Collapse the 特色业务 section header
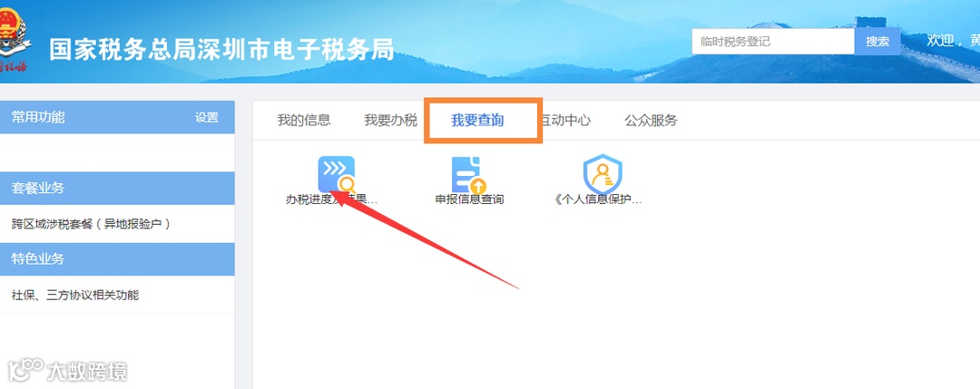The image size is (980, 389). coord(117,259)
